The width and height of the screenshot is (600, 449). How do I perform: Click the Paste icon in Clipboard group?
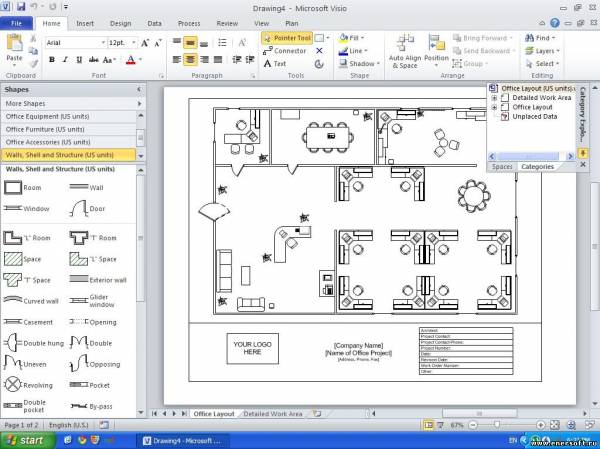point(14,43)
